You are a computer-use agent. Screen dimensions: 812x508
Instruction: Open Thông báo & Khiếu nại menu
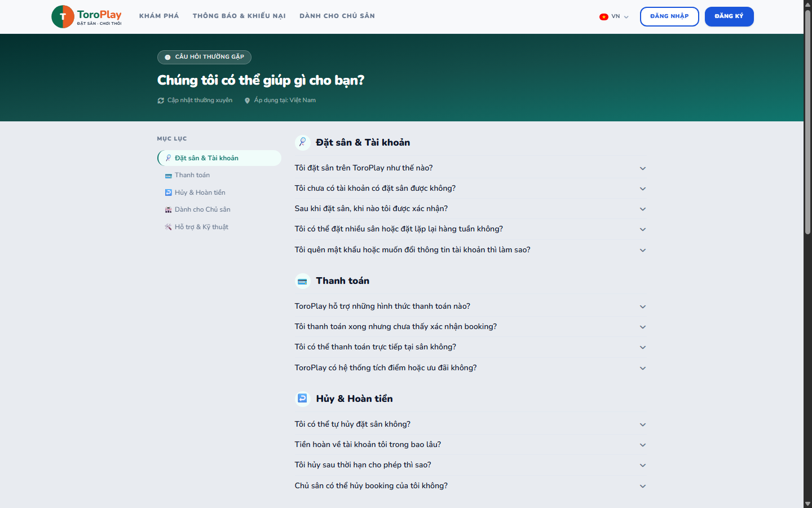239,16
